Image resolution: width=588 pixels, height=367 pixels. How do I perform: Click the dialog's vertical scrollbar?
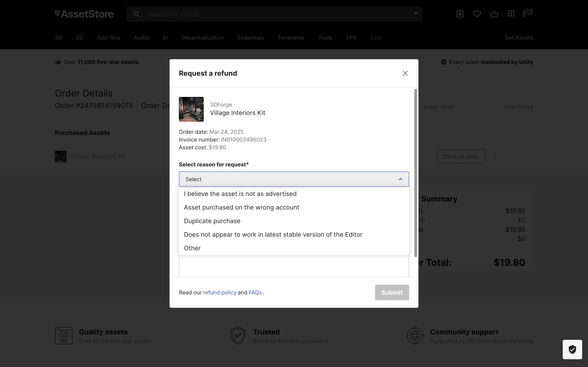(x=416, y=173)
